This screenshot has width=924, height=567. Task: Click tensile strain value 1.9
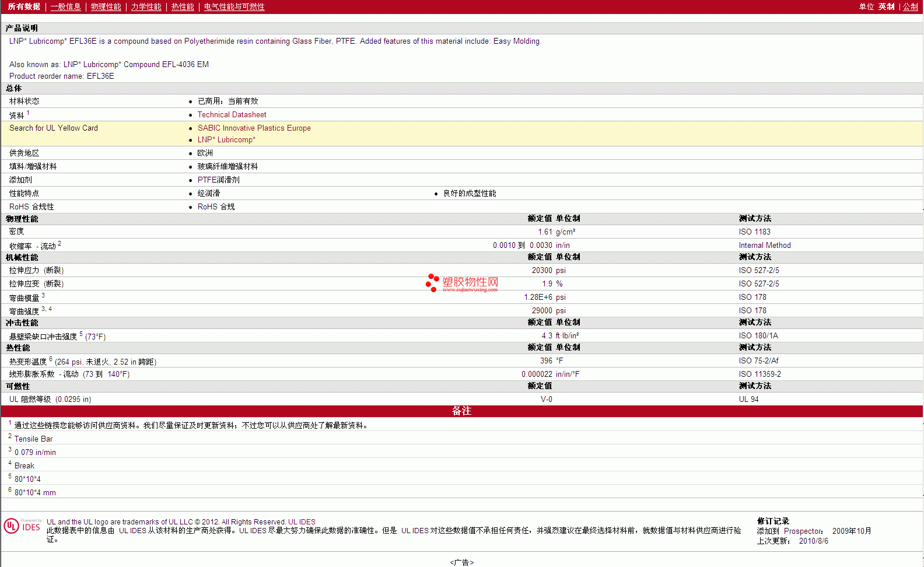[x=547, y=284]
